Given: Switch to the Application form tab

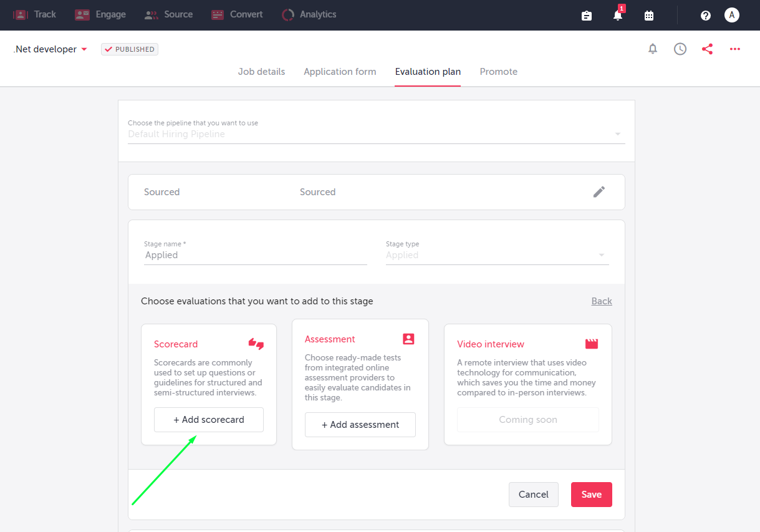Looking at the screenshot, I should [340, 72].
